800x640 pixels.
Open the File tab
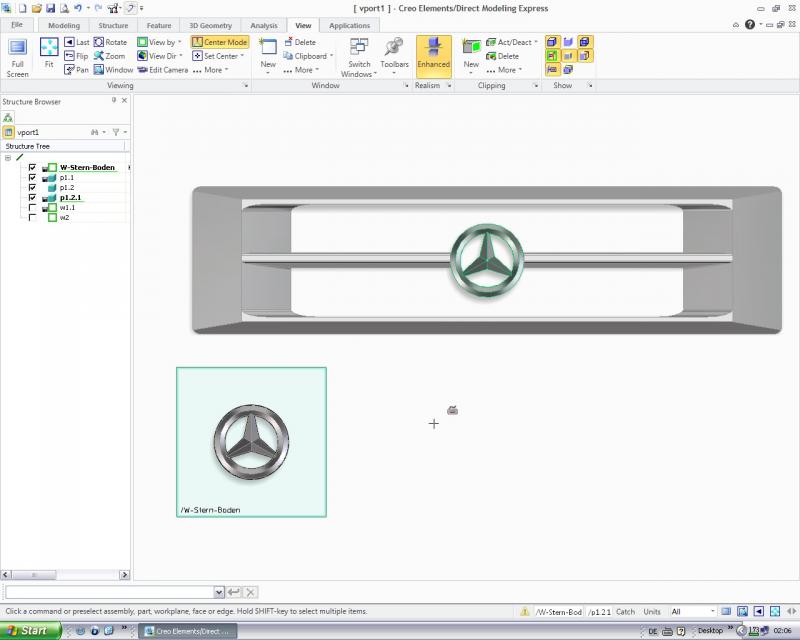pyautogui.click(x=17, y=25)
